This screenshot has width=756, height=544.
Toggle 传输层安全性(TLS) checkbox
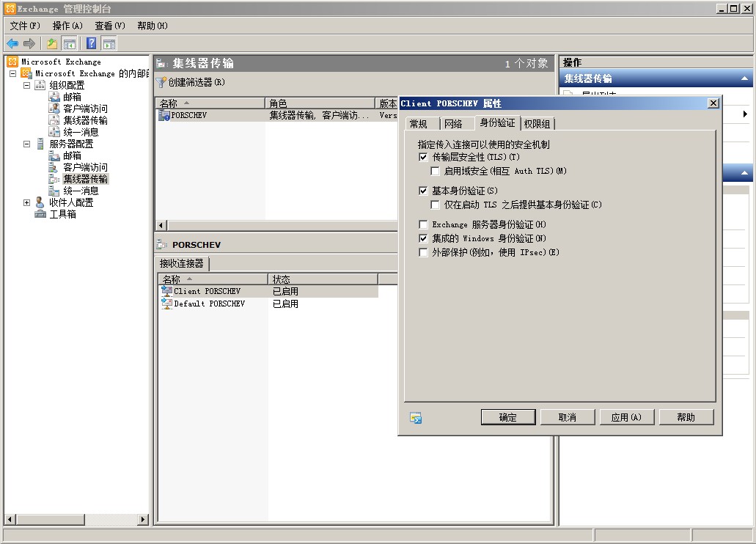tap(423, 157)
